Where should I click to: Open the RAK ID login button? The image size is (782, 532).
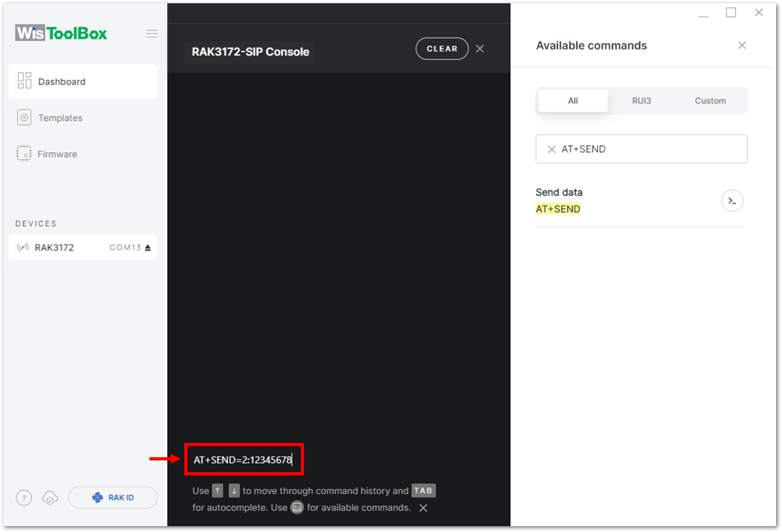(113, 497)
